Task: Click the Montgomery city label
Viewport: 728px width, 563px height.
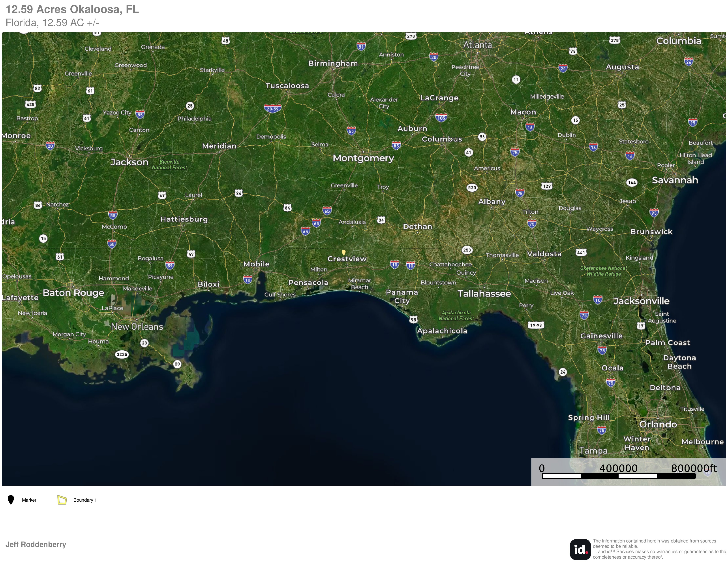Action: 363,158
